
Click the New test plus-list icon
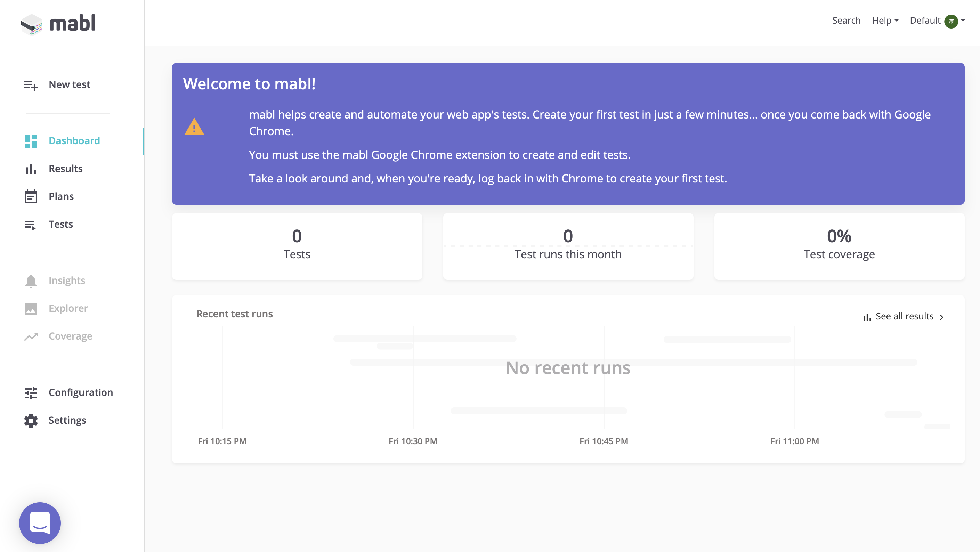tap(31, 85)
